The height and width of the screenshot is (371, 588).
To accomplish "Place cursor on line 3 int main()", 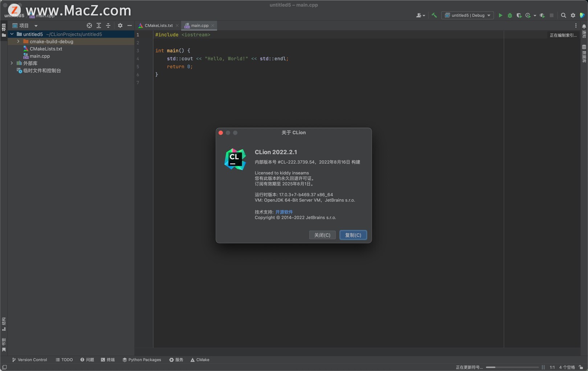I will pos(173,50).
